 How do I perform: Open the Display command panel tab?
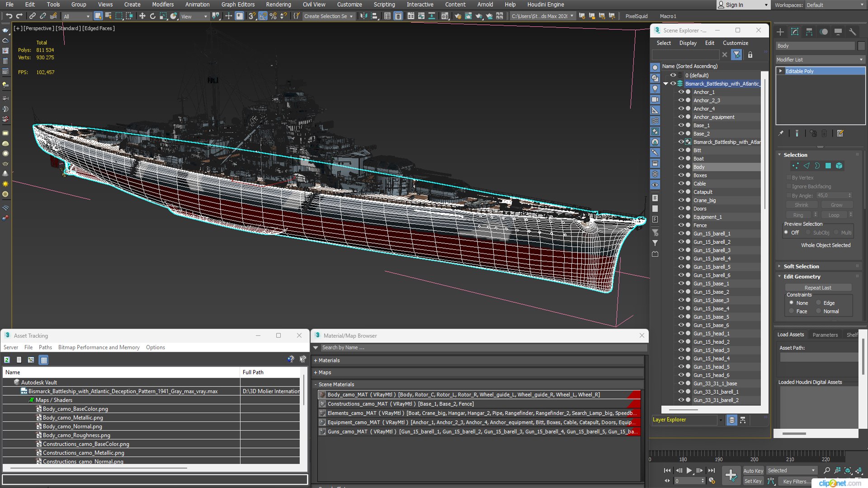pos(838,32)
